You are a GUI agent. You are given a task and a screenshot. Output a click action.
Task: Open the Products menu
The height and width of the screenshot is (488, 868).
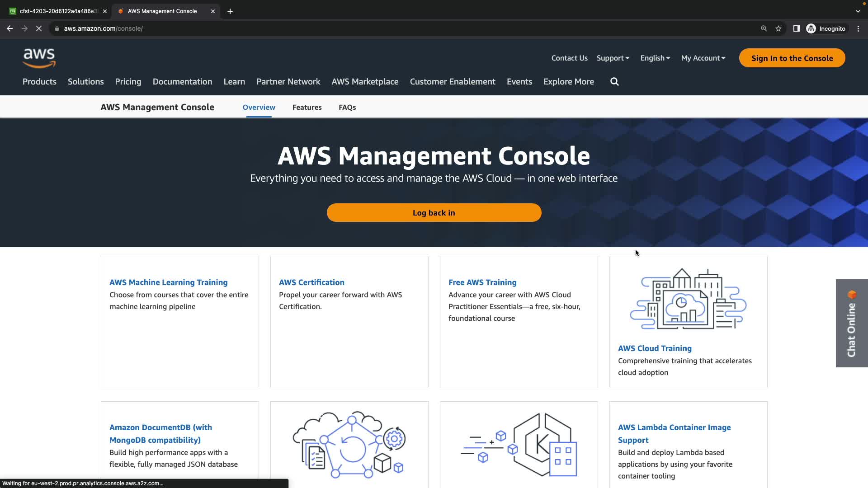pyautogui.click(x=39, y=82)
